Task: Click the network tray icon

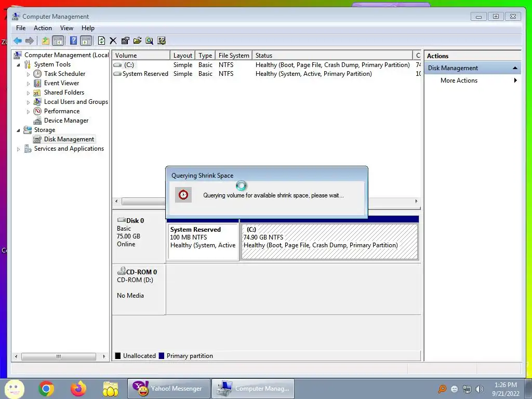Action: tap(467, 389)
